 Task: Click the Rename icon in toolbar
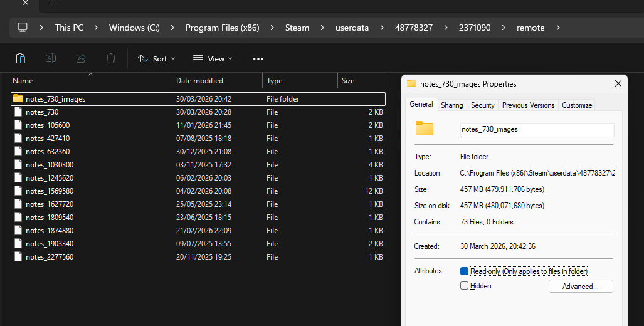point(51,58)
